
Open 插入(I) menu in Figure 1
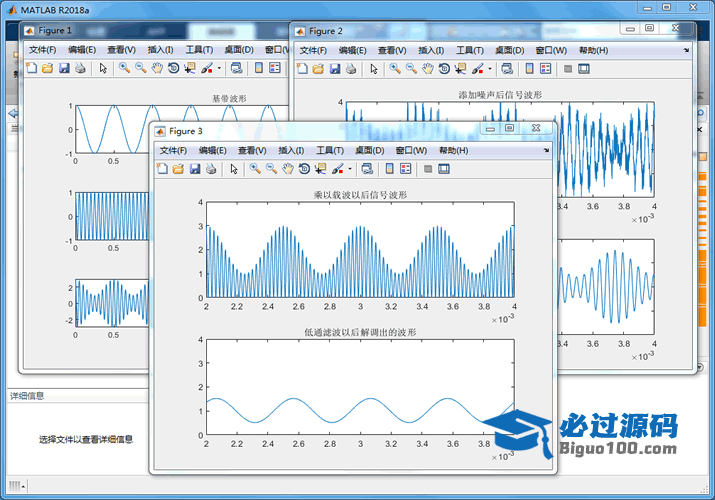(x=160, y=50)
